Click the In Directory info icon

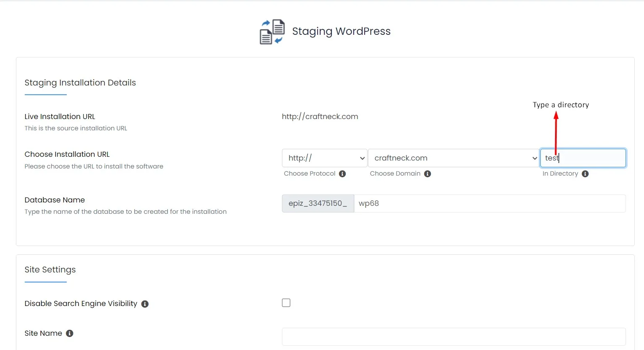click(x=585, y=174)
